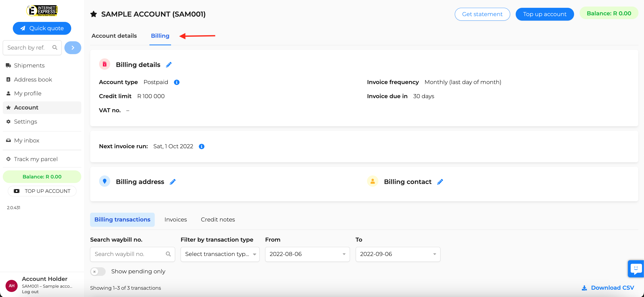Viewport: 644px width, 297px height.
Task: Open the To date dropdown 2022-09-06
Action: click(x=398, y=254)
